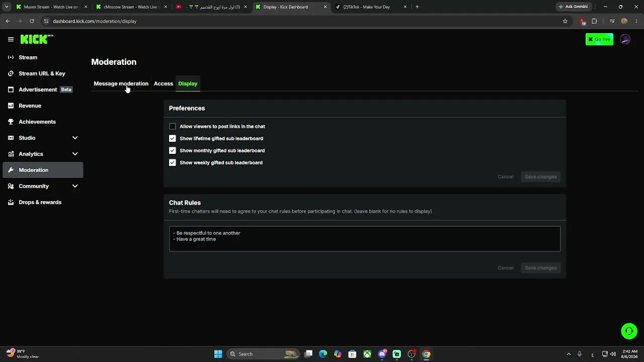Image resolution: width=644 pixels, height=362 pixels.
Task: Switch to the Access tab
Action: (x=163, y=83)
